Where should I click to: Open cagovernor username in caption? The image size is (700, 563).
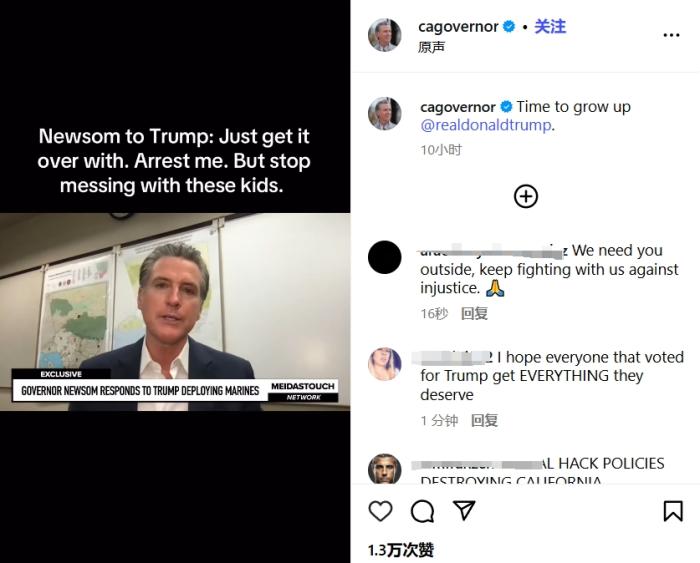click(458, 107)
